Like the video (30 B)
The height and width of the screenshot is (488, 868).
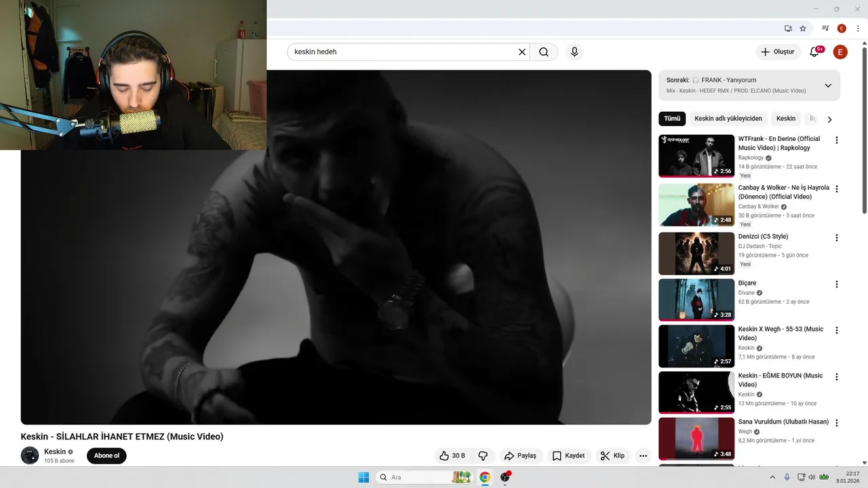(452, 455)
